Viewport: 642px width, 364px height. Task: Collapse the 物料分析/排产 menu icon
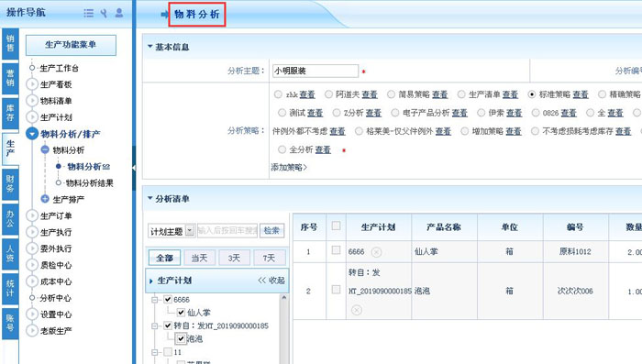click(x=32, y=134)
